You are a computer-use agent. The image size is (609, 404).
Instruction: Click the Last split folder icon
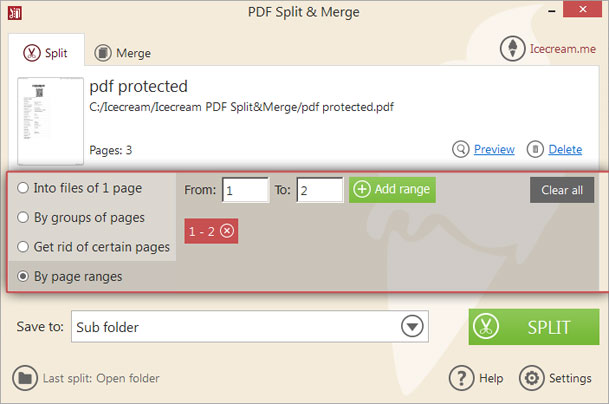25,378
